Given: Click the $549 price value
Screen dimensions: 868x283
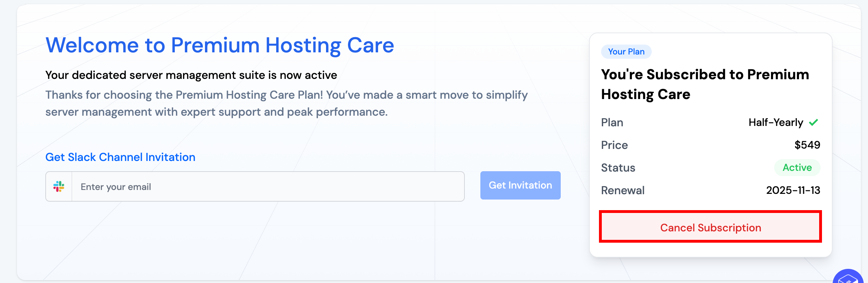Looking at the screenshot, I should click(807, 145).
